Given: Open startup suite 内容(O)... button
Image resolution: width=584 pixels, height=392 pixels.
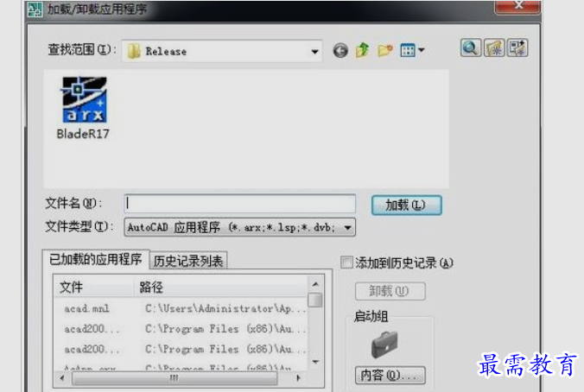Looking at the screenshot, I should 390,375.
